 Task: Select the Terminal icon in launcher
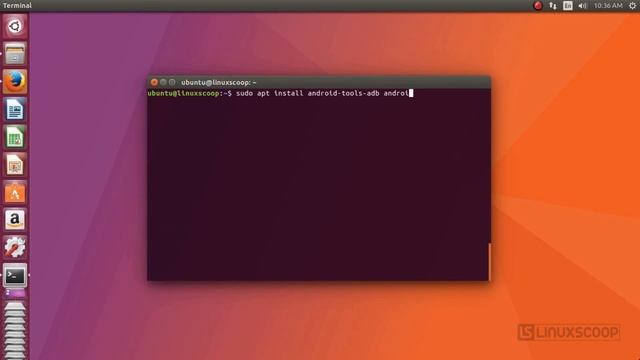tap(15, 275)
